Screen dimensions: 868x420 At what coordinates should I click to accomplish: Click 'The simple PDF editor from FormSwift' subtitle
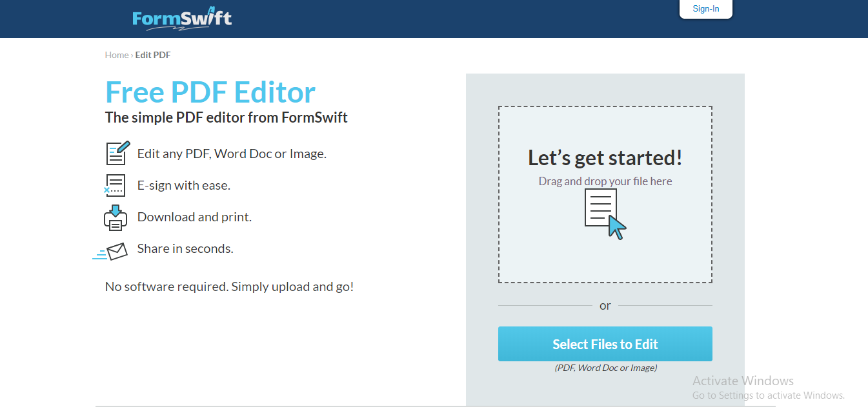pos(227,117)
